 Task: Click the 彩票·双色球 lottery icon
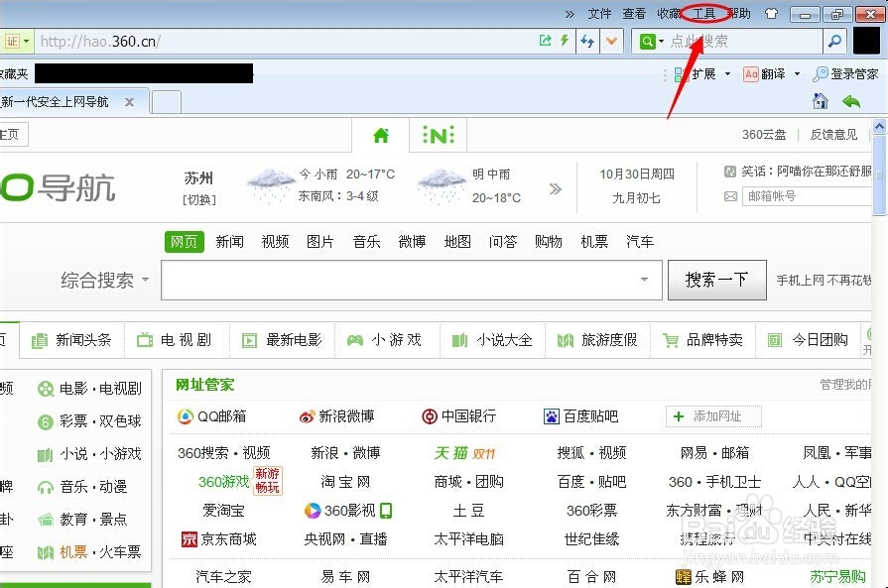[x=46, y=422]
